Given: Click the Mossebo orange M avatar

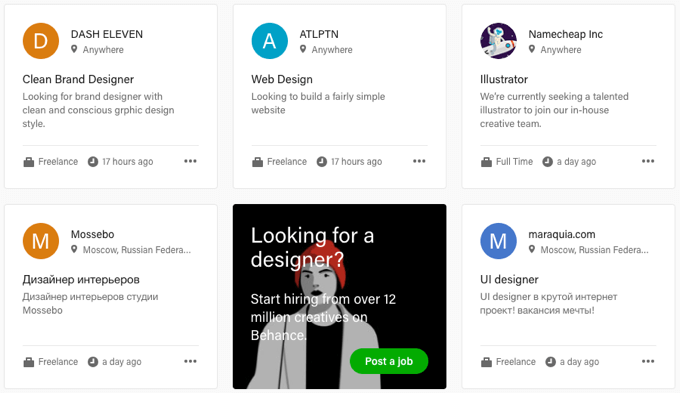Looking at the screenshot, I should point(41,241).
